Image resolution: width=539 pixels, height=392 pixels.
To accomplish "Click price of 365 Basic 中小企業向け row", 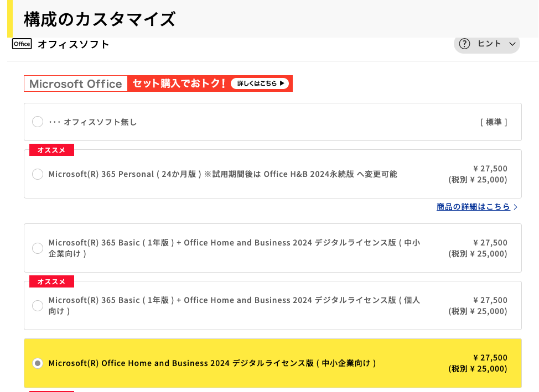I will pos(478,248).
